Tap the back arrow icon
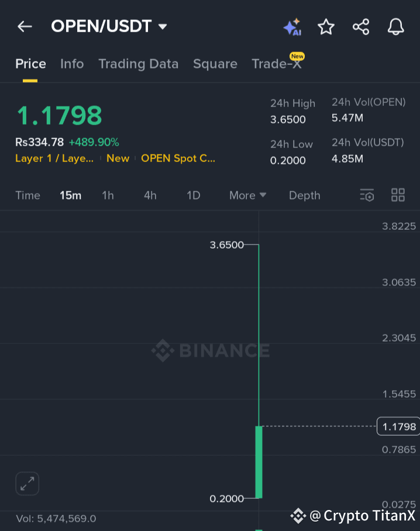 point(25,26)
